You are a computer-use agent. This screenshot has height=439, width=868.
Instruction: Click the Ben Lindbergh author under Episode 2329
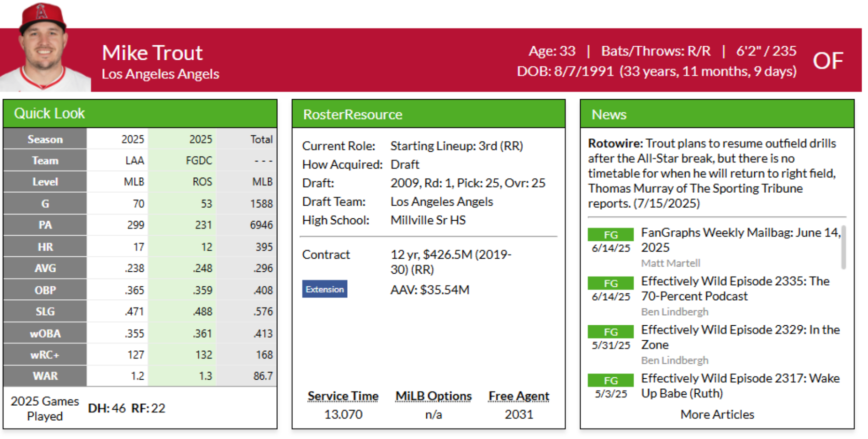675,360
